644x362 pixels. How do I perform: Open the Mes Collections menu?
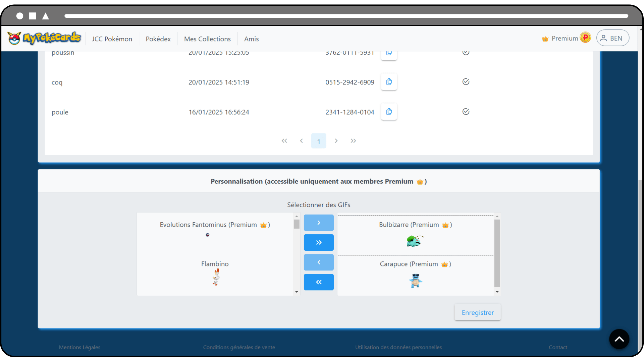point(207,39)
